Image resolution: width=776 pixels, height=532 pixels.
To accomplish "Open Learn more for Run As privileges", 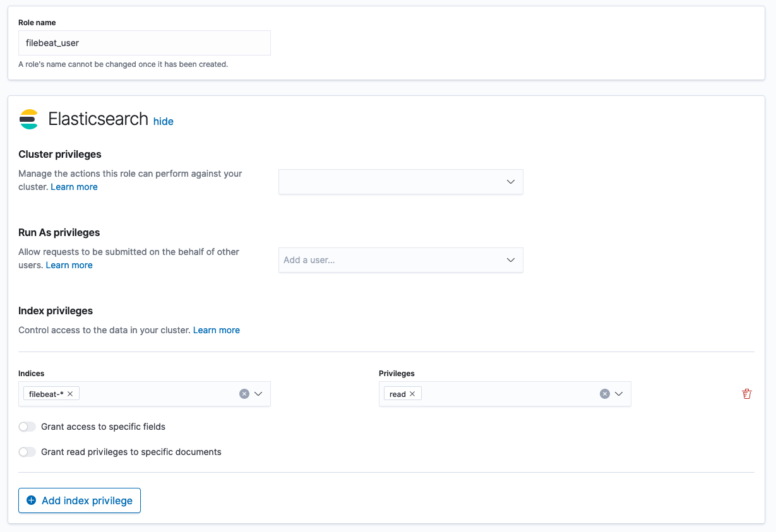I will click(x=69, y=265).
